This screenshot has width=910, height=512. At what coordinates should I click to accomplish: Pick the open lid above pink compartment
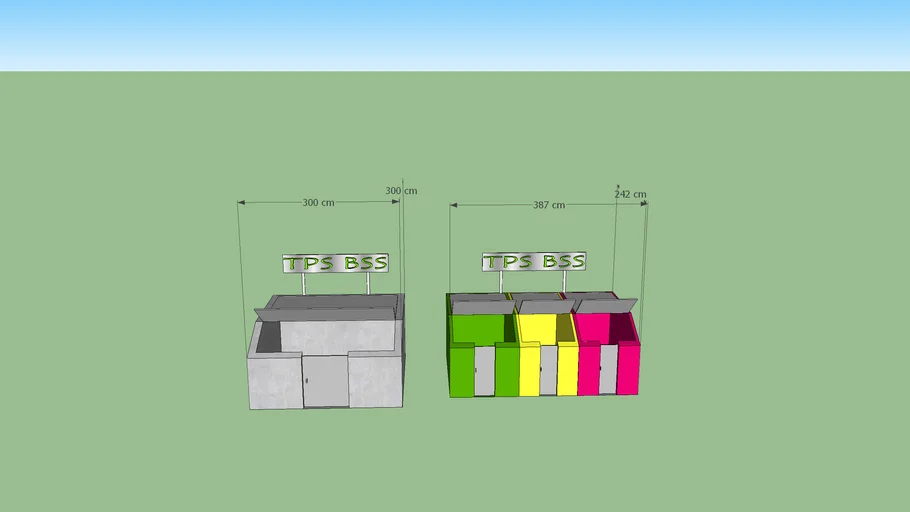pyautogui.click(x=606, y=305)
